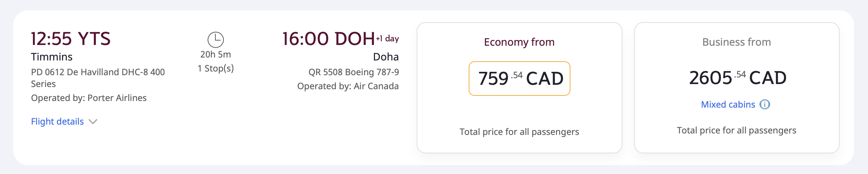This screenshot has height=174, width=868.
Task: Select the 2605.54 CAD business fare
Action: tap(737, 78)
